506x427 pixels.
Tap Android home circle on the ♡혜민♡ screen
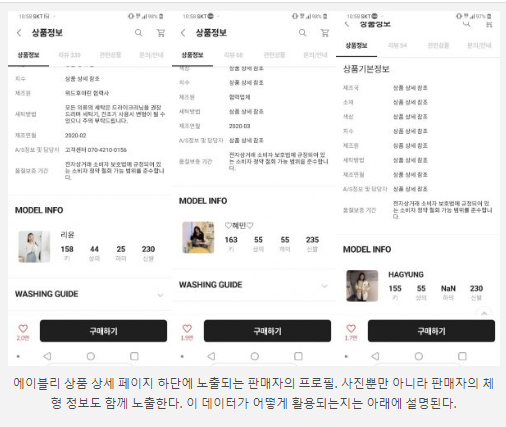tap(255, 356)
